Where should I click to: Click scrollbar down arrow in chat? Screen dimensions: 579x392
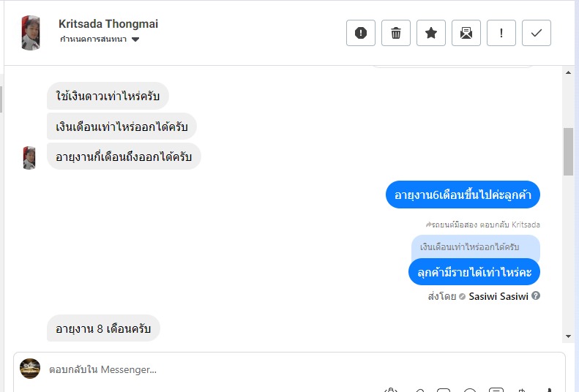[568, 336]
